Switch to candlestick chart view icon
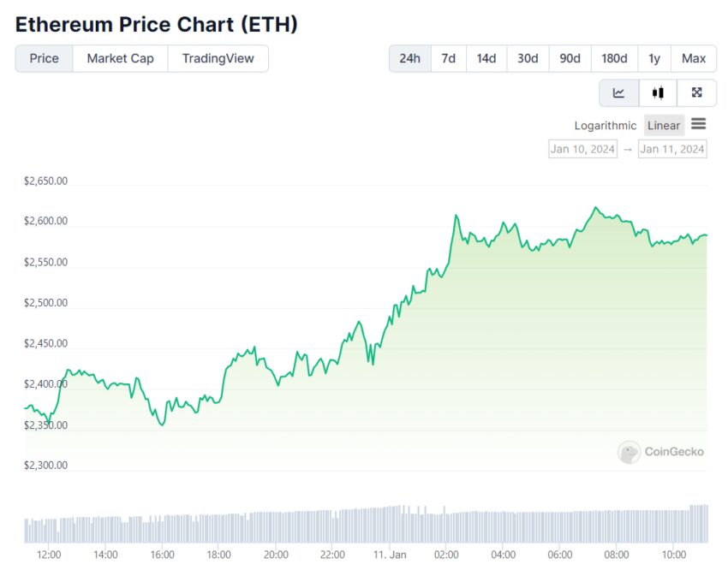728x570 pixels. tap(658, 93)
